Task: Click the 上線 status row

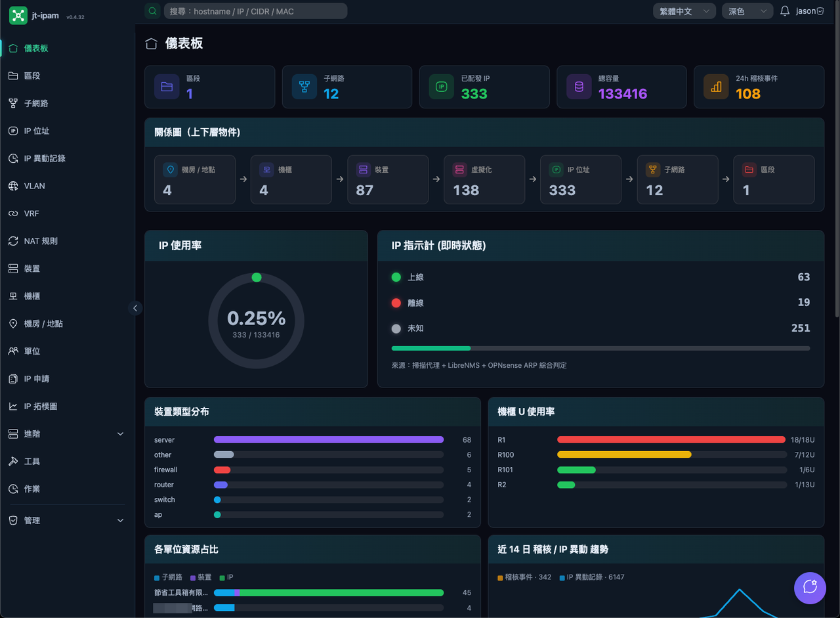Action: tap(600, 277)
